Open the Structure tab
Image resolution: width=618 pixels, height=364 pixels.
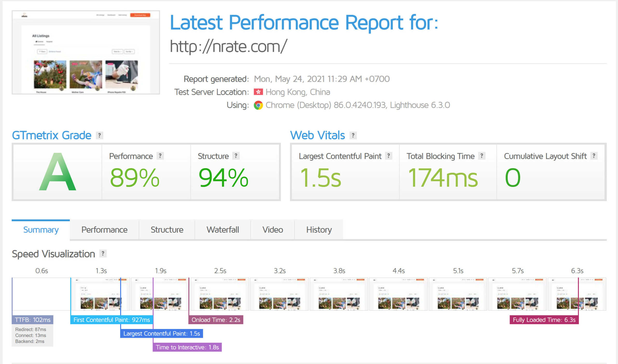coord(167,230)
